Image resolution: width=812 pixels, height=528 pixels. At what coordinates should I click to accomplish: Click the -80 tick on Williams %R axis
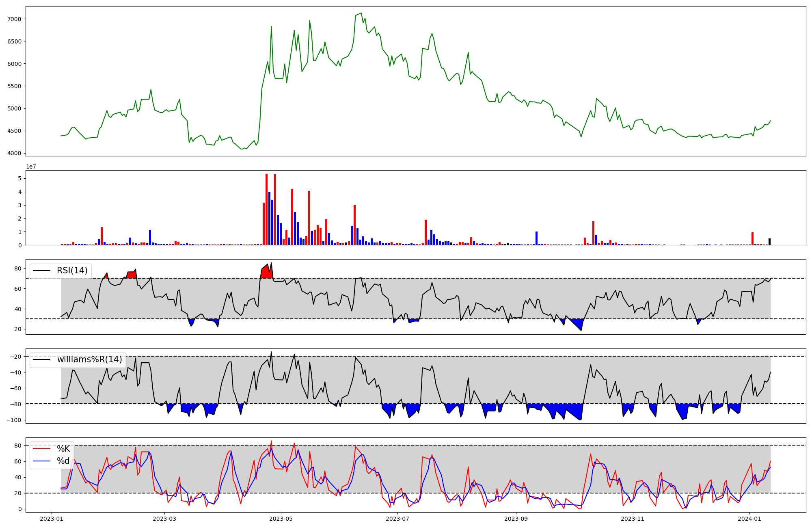point(16,404)
